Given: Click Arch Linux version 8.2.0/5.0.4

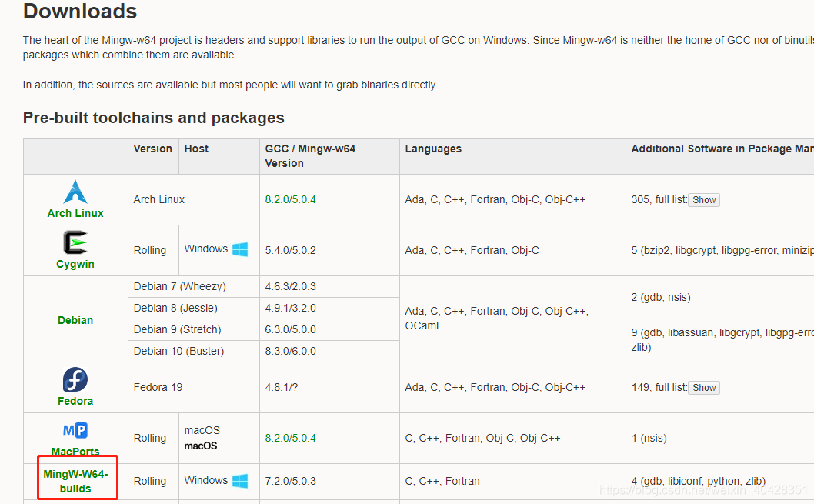Looking at the screenshot, I should [x=290, y=200].
